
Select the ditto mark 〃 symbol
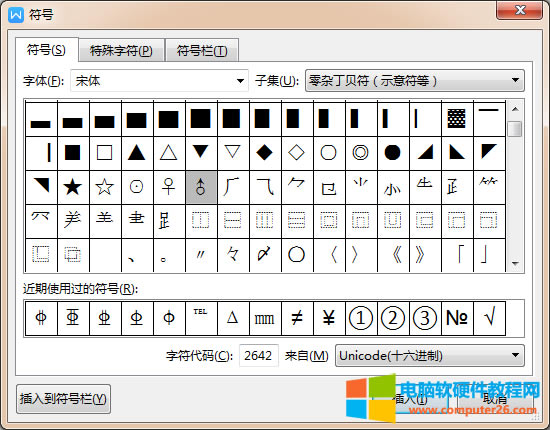(201, 255)
